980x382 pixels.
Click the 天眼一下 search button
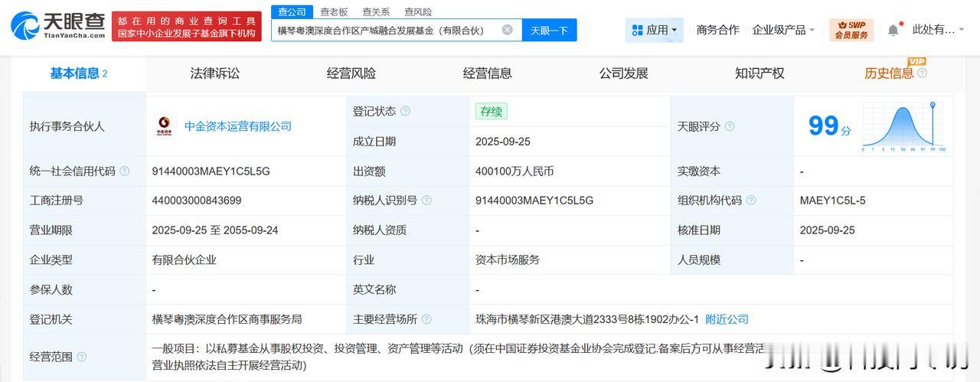pyautogui.click(x=550, y=30)
